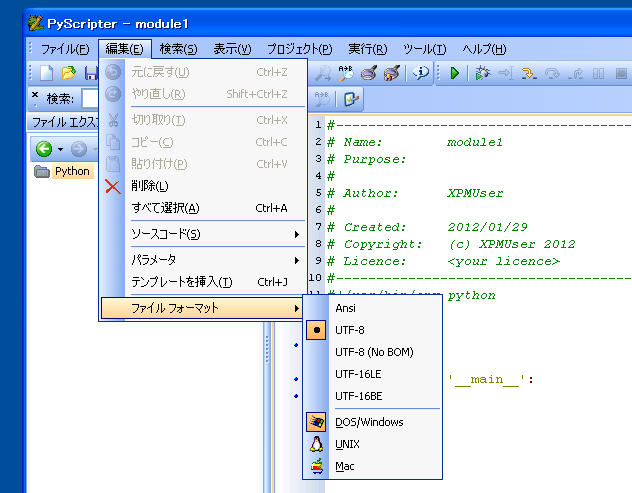Click the Step into icon
The height and width of the screenshot is (493, 632).
[529, 73]
